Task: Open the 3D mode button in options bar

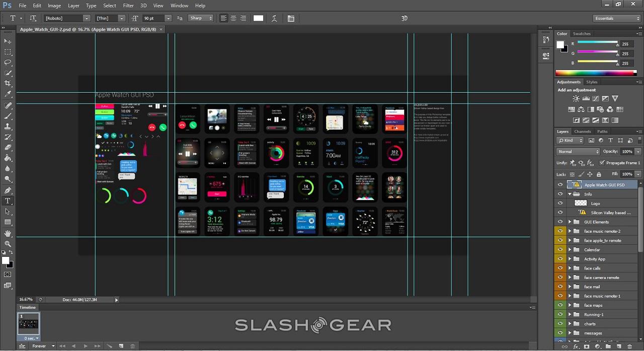Action: point(404,18)
